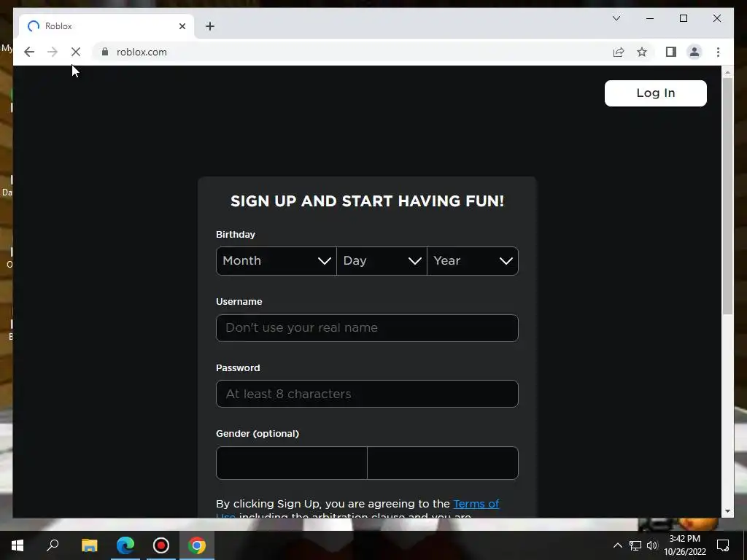The width and height of the screenshot is (747, 560).
Task: Open the volume tray icon
Action: tap(652, 545)
